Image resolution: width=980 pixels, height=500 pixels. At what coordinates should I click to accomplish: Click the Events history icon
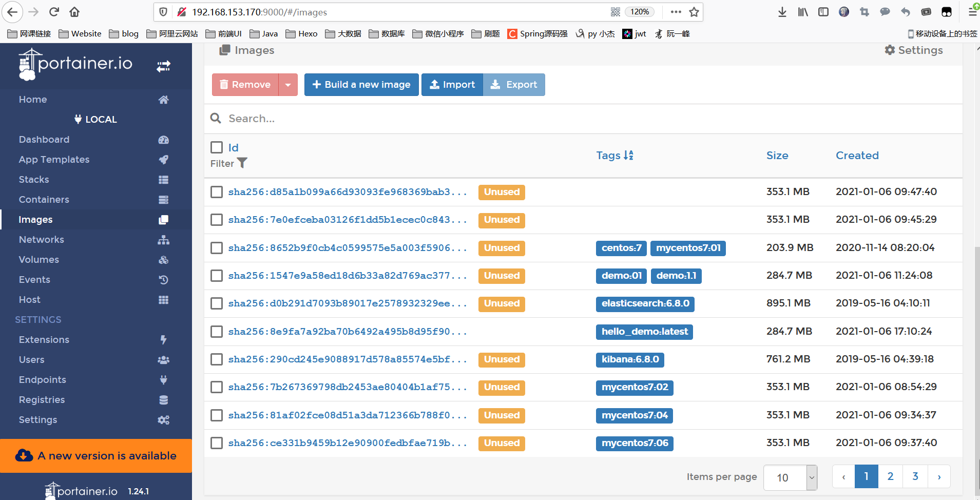[163, 280]
